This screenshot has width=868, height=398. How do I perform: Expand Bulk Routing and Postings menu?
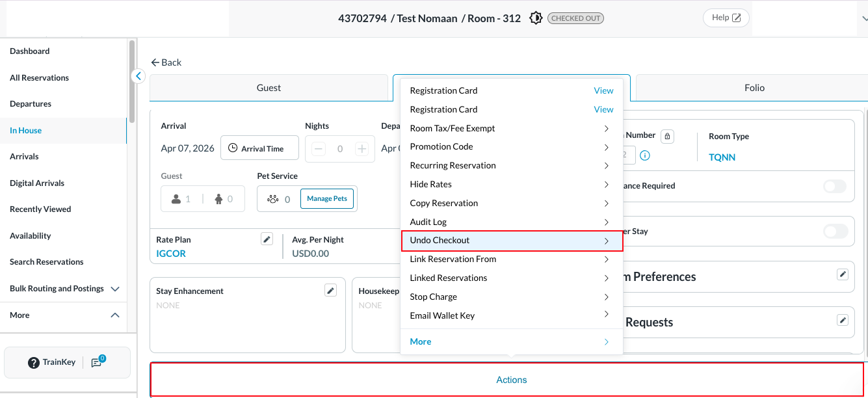tap(115, 289)
